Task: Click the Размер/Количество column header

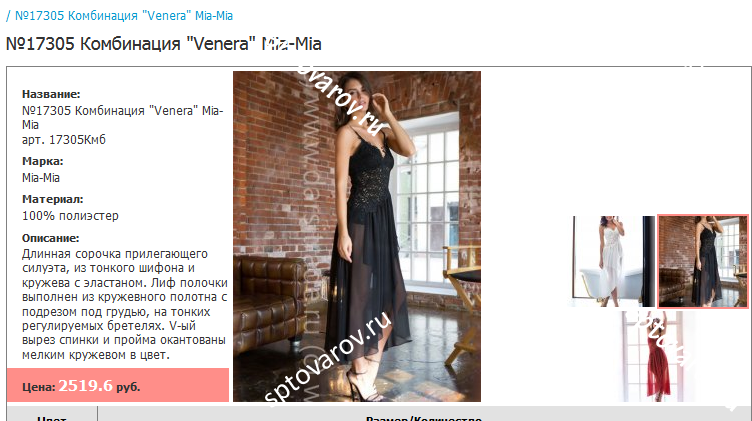Action: (424, 417)
